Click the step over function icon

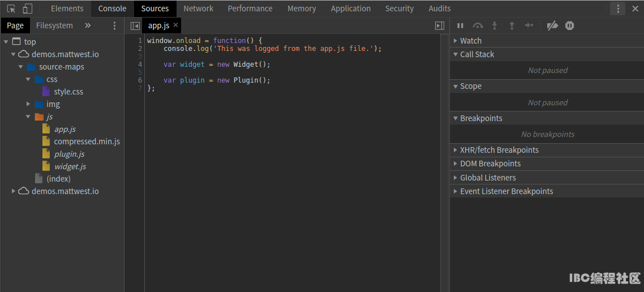pos(478,25)
